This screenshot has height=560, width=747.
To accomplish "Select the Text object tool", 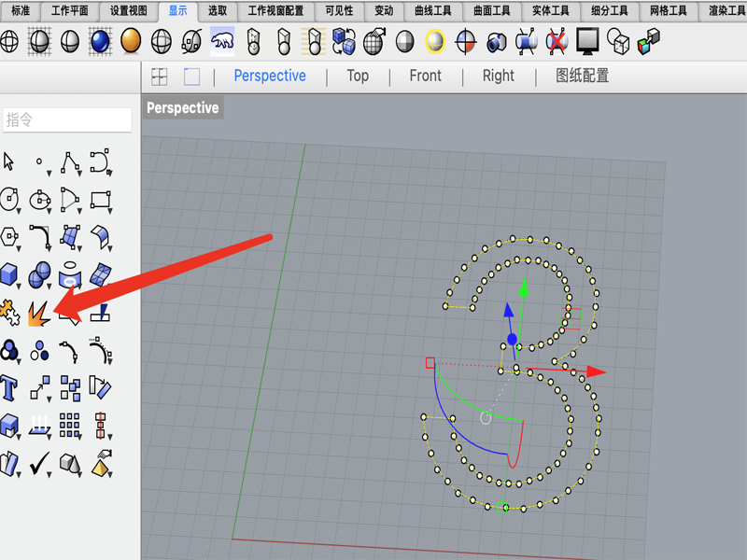I will tap(9, 387).
